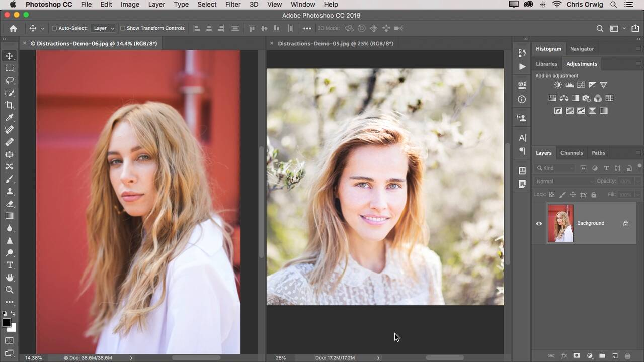Open the Fill slider dropdown

638,195
